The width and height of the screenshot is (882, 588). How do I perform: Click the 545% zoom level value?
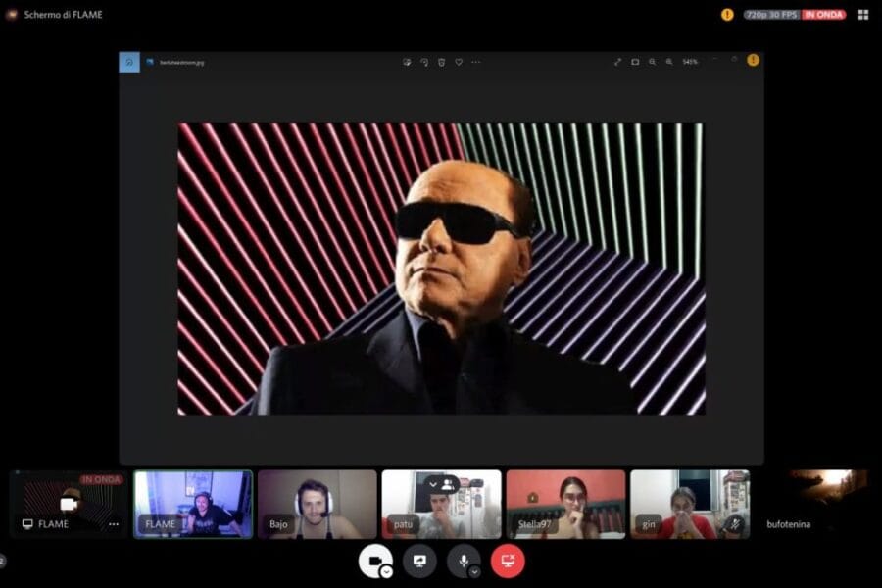[x=690, y=62]
